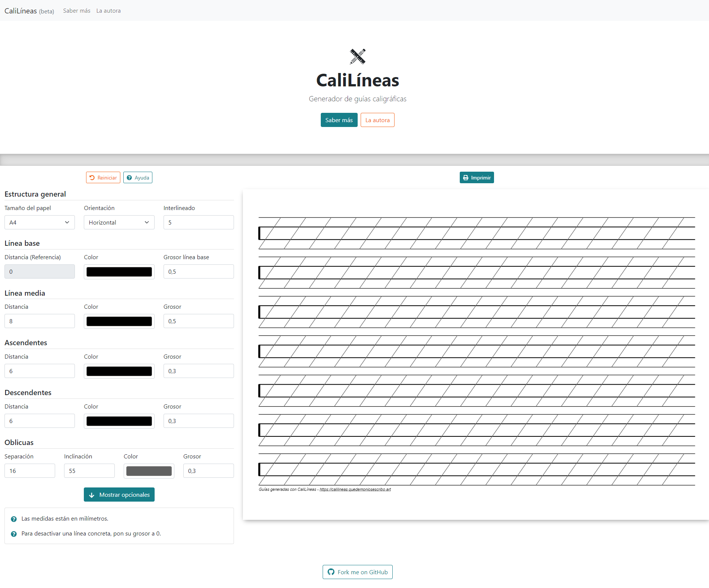This screenshot has width=709, height=588.
Task: Click the info icon beside milímetros note
Action: (x=14, y=519)
